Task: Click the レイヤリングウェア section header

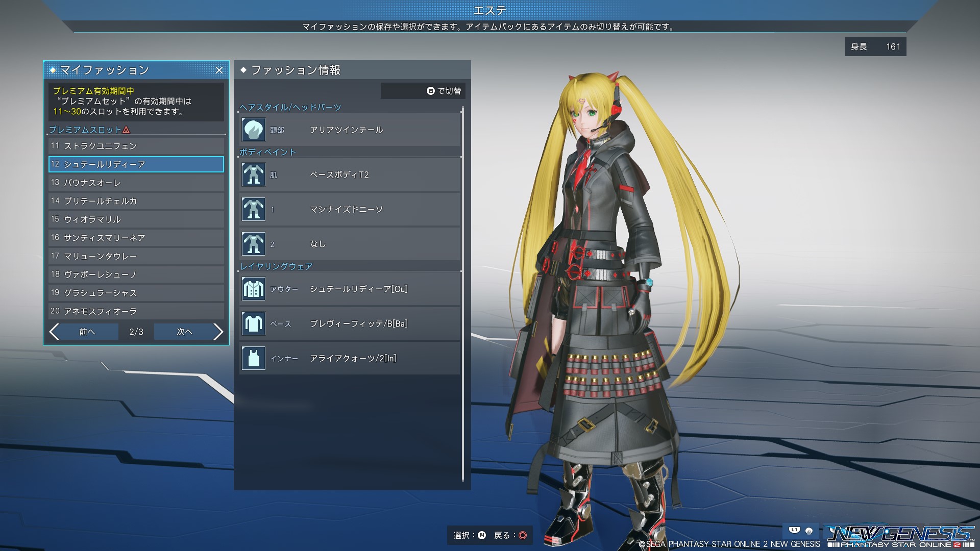Action: click(x=276, y=266)
